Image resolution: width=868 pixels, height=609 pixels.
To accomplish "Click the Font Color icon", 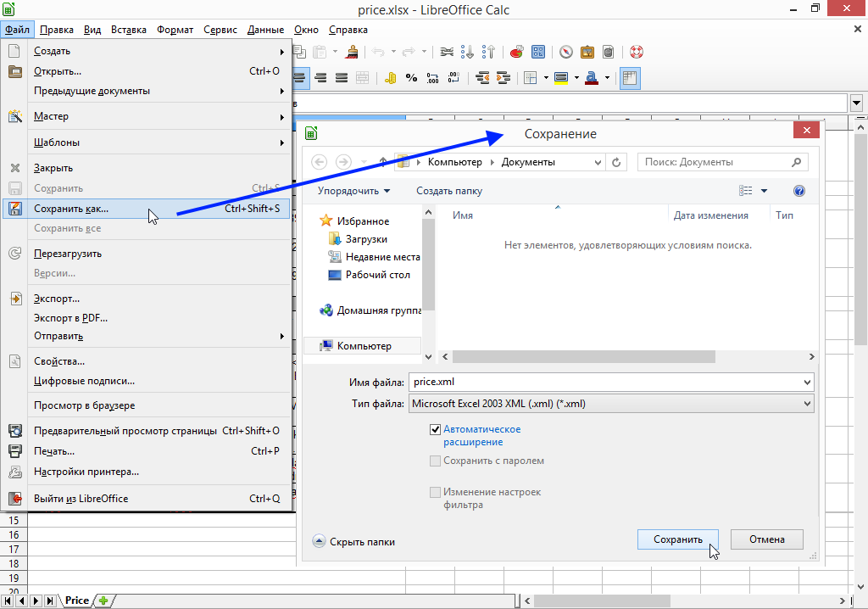I will coord(592,78).
